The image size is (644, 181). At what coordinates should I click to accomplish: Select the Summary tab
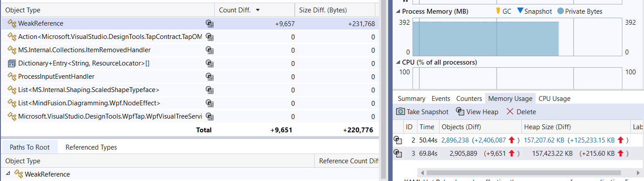pyautogui.click(x=411, y=99)
